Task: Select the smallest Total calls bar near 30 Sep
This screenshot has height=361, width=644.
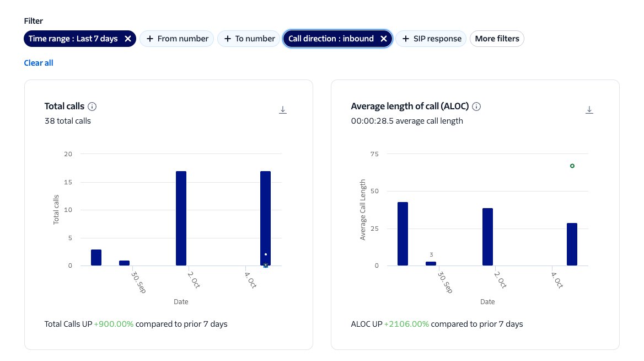Action: [125, 263]
